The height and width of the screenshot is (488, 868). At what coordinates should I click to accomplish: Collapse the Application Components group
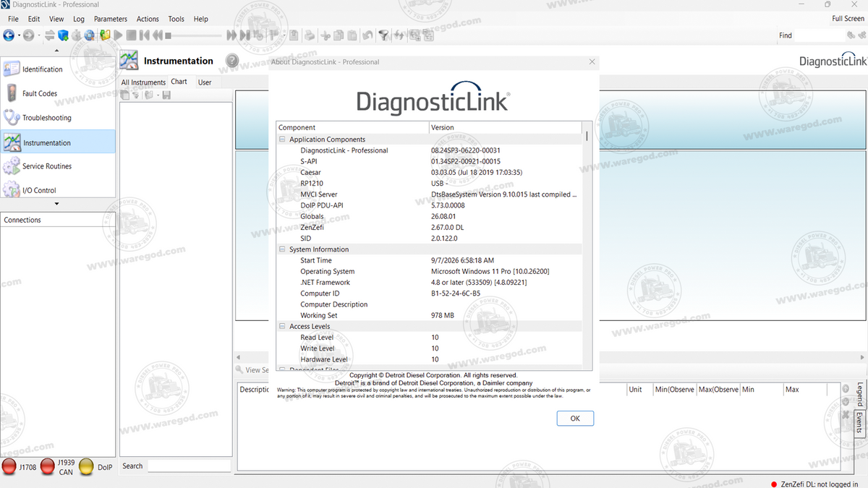click(282, 140)
